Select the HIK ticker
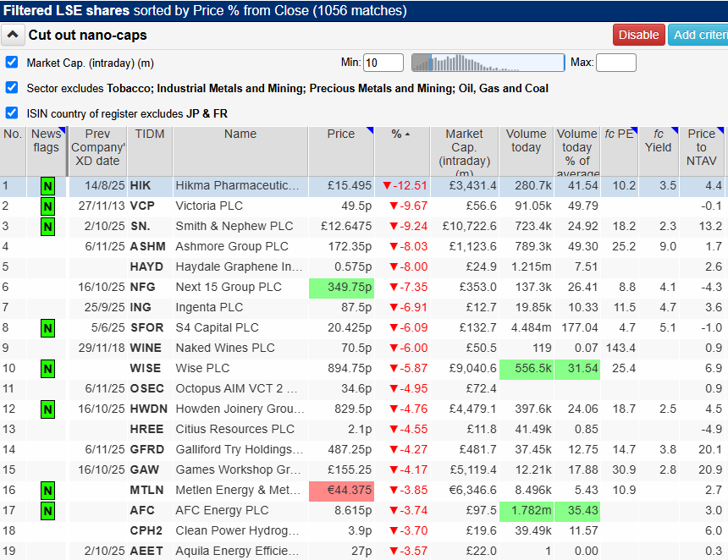 click(141, 185)
